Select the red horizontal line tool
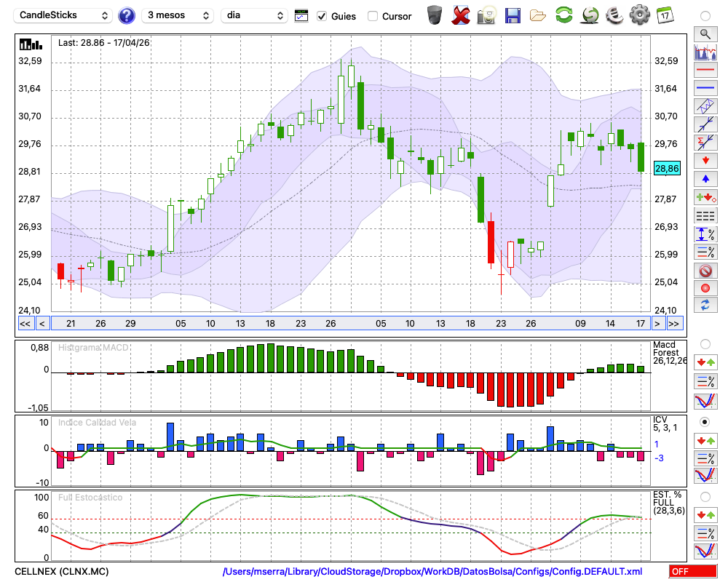728x582 pixels. pos(705,70)
